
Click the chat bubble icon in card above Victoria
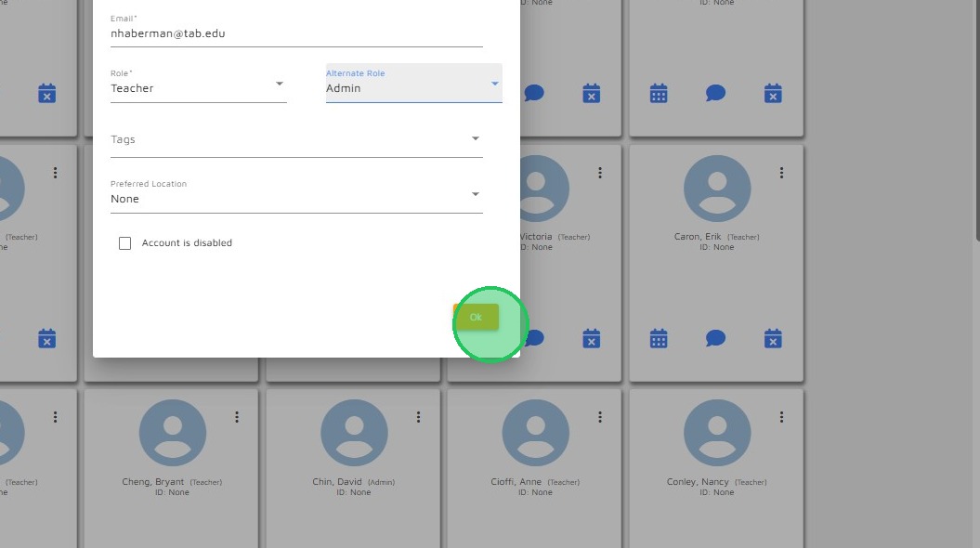point(534,94)
